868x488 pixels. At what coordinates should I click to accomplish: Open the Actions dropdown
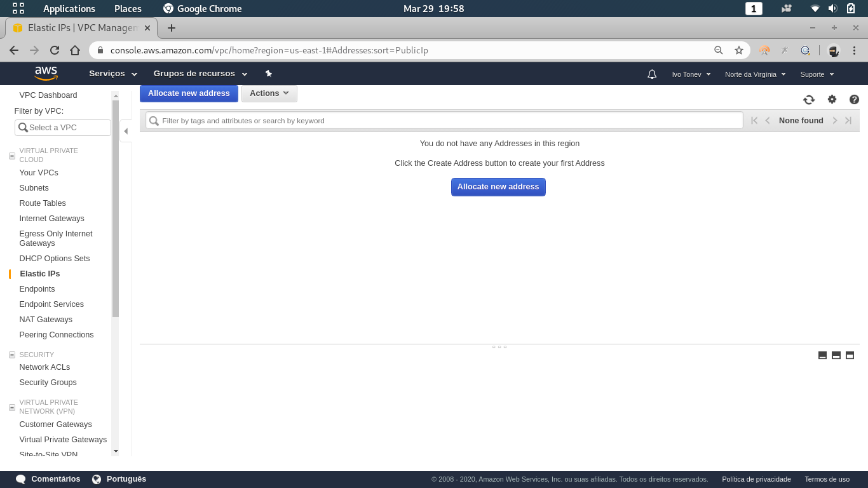(x=269, y=93)
